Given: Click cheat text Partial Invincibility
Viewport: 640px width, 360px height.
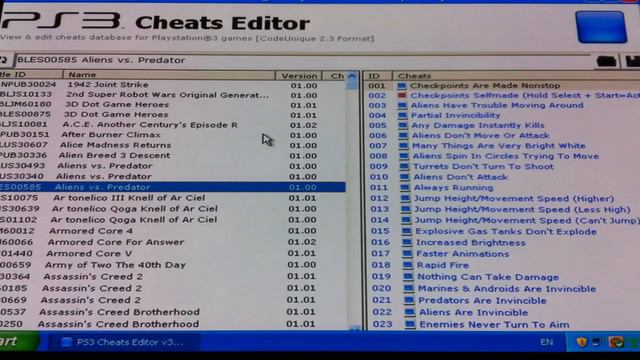Looking at the screenshot, I should [456, 116].
